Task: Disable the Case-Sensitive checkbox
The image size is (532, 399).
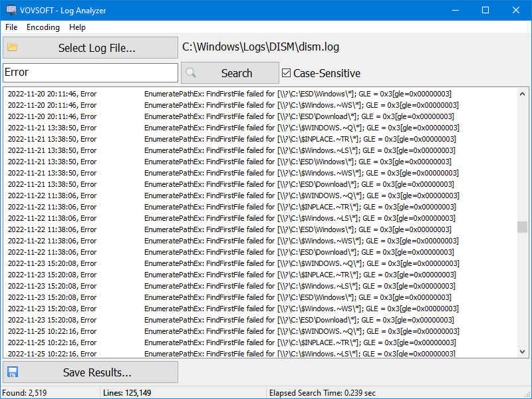Action: (285, 73)
